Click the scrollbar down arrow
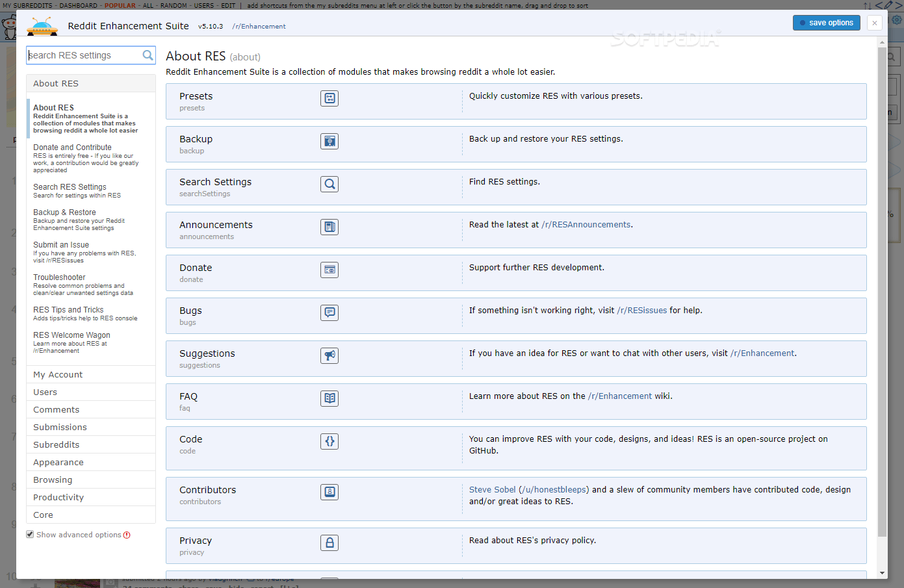The height and width of the screenshot is (588, 904). [882, 573]
